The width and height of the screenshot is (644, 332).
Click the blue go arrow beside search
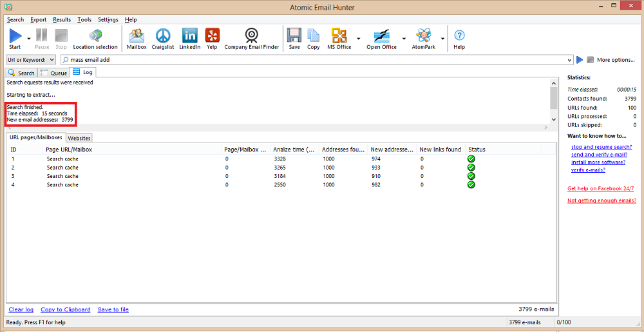(580, 60)
